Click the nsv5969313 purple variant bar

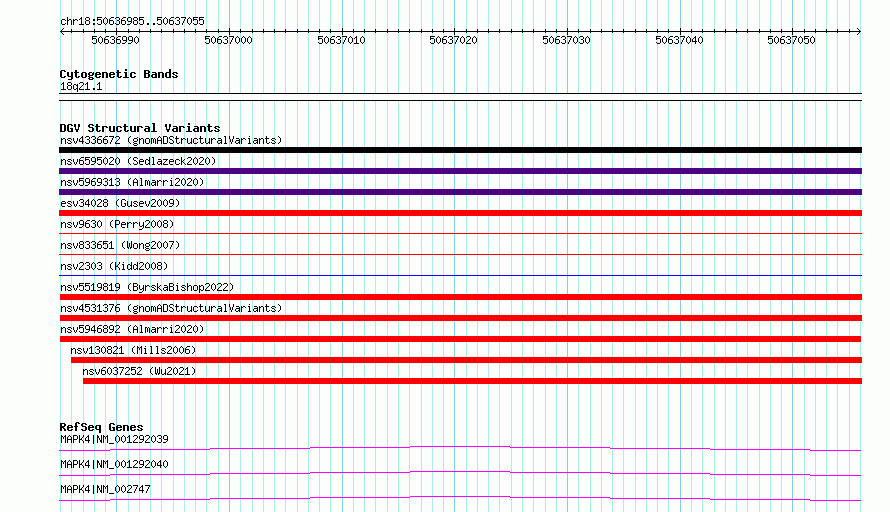point(460,192)
